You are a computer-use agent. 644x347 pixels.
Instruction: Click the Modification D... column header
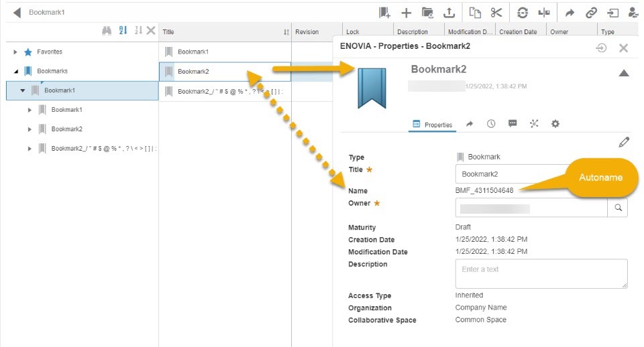pos(470,31)
